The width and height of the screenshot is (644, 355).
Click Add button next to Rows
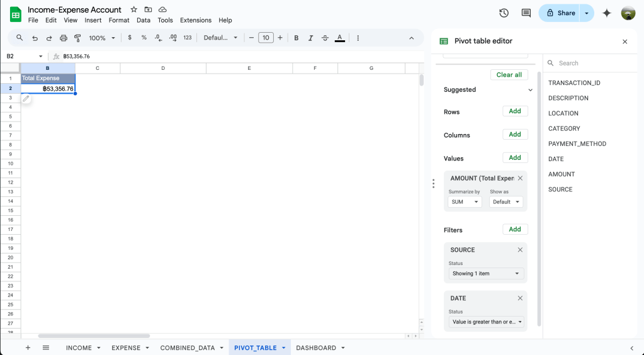(x=514, y=111)
